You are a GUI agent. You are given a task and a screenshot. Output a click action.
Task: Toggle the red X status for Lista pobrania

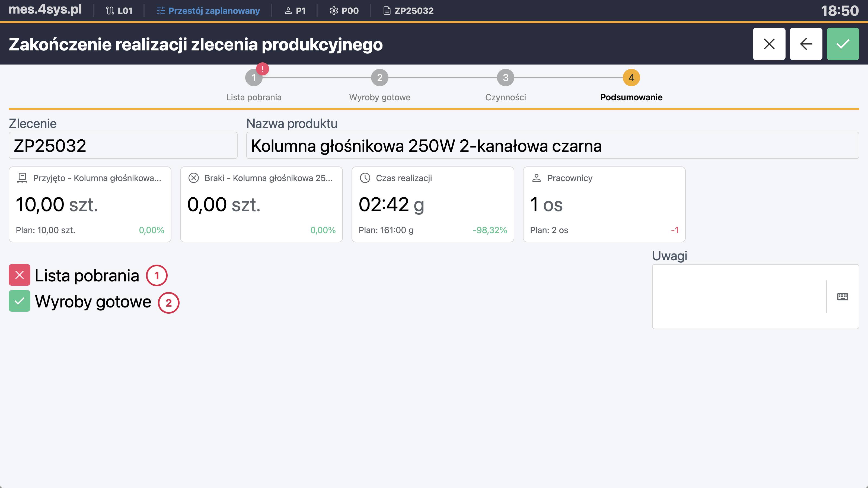pyautogui.click(x=19, y=275)
